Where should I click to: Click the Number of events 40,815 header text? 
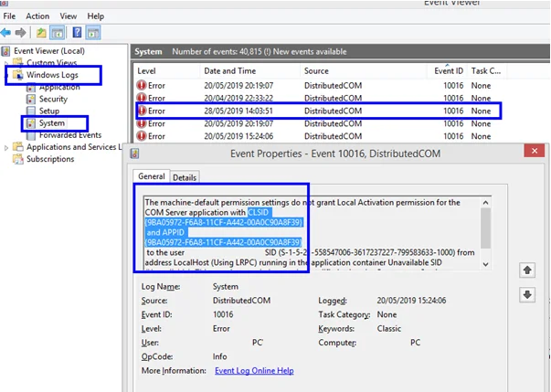tap(259, 52)
